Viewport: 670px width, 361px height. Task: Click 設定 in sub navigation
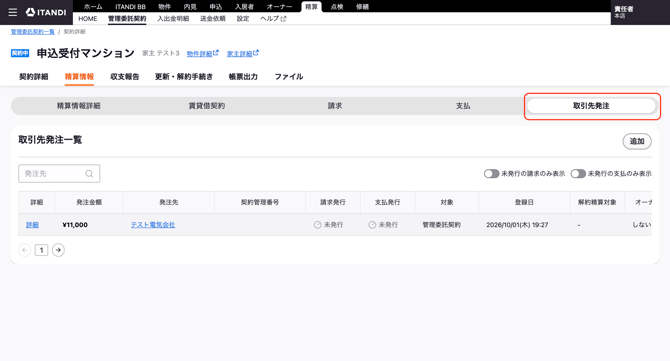[243, 19]
